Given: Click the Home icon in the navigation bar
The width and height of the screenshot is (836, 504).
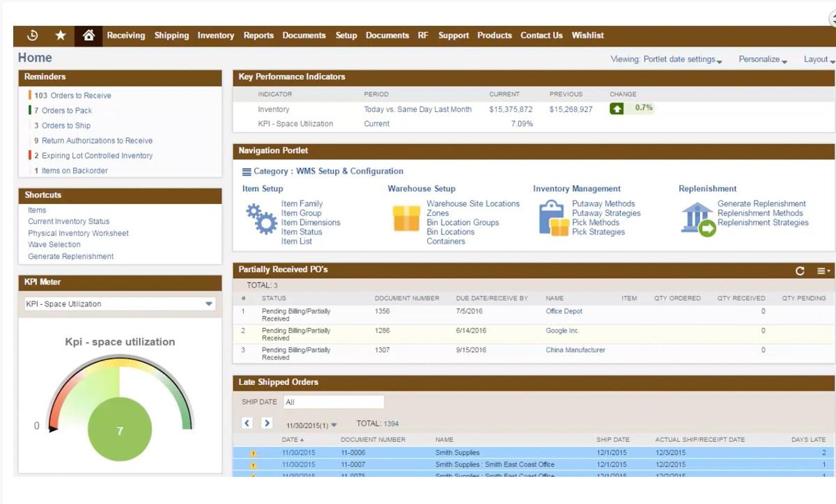Looking at the screenshot, I should (88, 36).
